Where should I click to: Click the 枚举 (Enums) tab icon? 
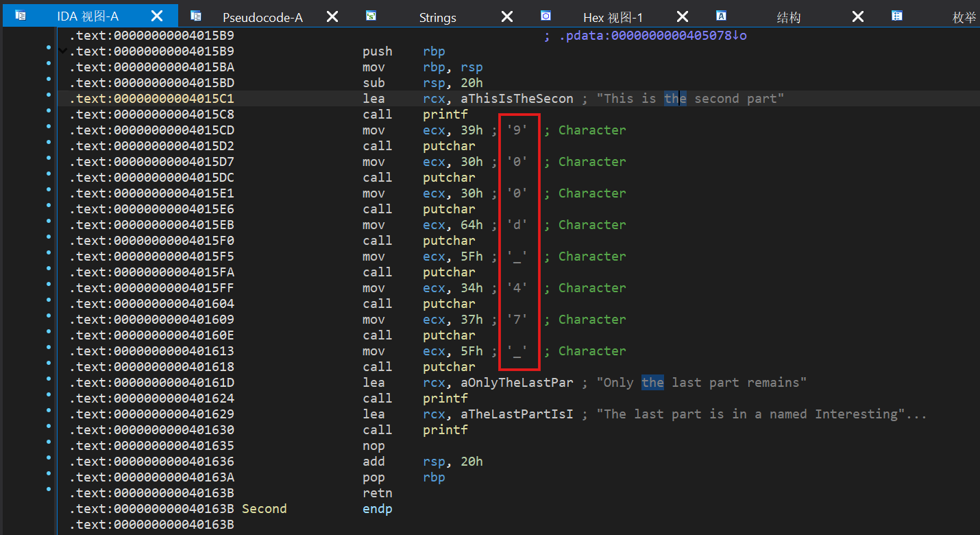896,16
